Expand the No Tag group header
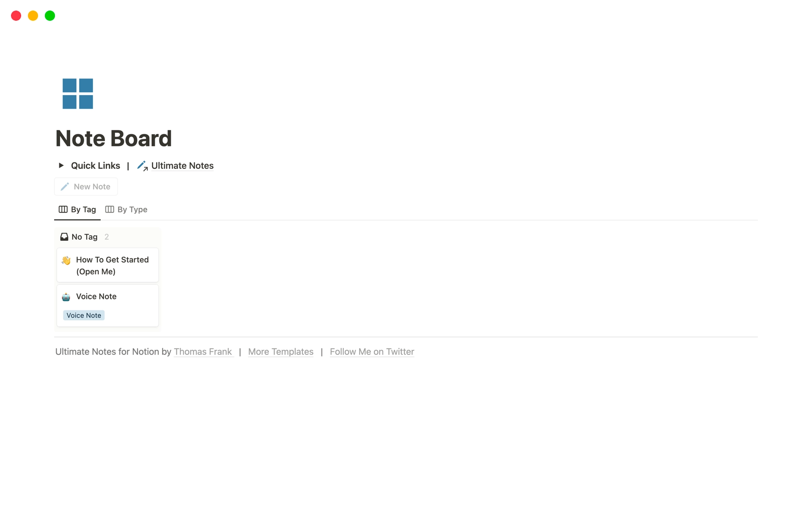812x508 pixels. pos(84,237)
